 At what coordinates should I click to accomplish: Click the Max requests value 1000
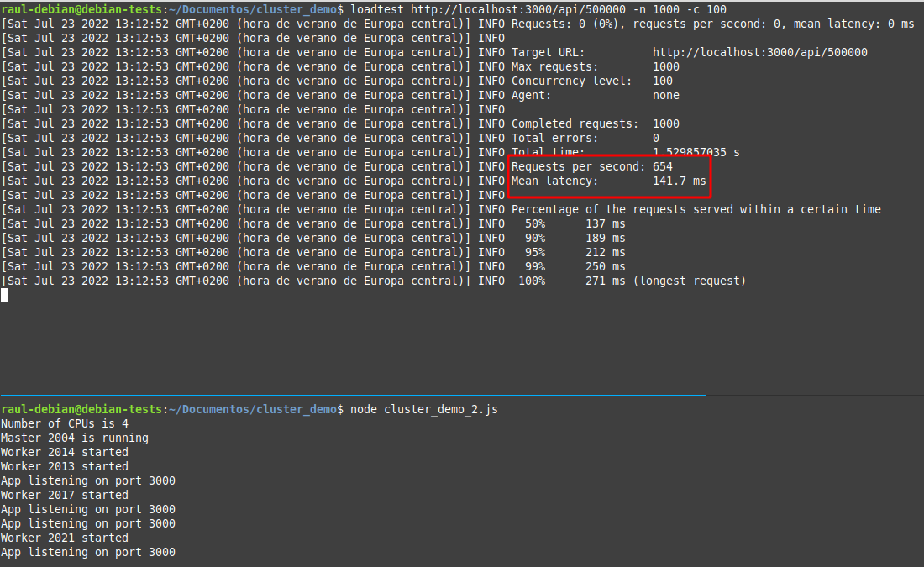pyautogui.click(x=665, y=66)
